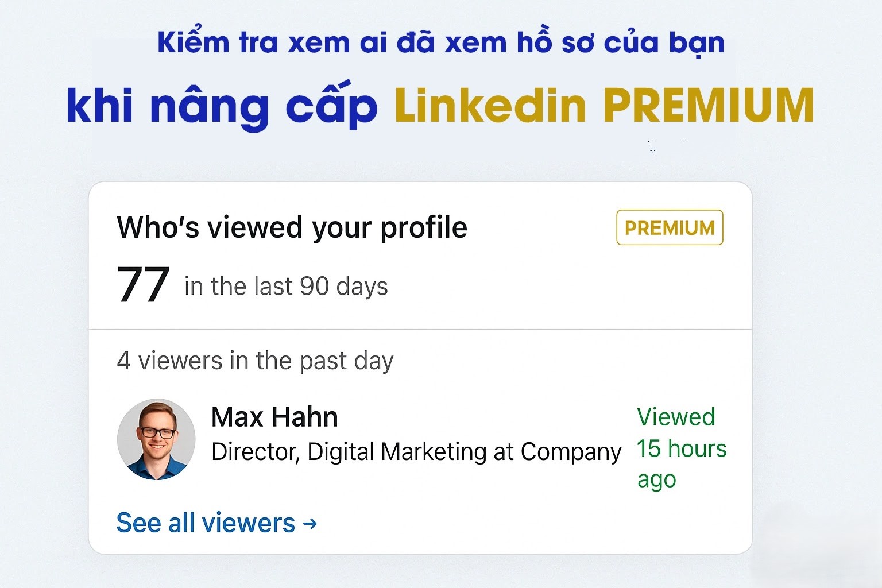
Task: Click the divider line below view count
Action: coord(420,330)
